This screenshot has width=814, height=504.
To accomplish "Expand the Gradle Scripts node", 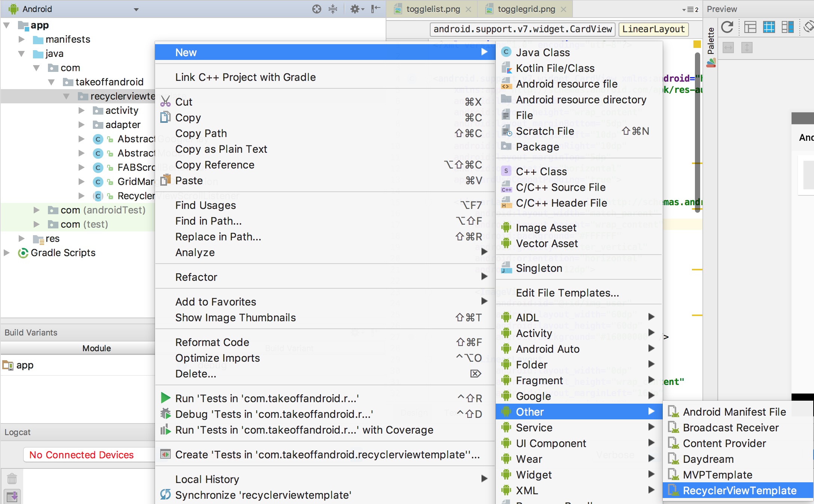I will 6,253.
